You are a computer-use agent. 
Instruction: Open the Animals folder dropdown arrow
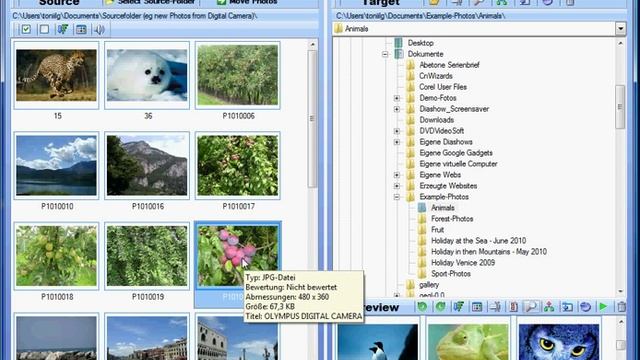tap(620, 29)
